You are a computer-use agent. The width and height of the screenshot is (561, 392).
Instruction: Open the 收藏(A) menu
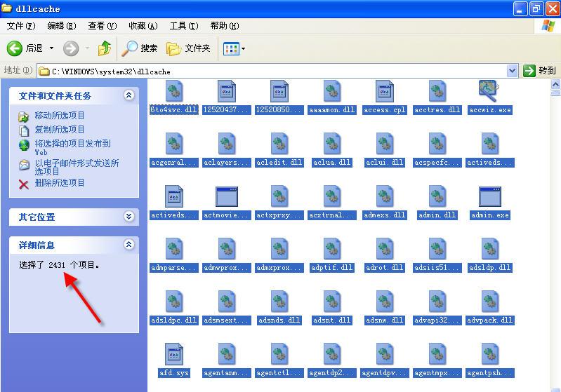pyautogui.click(x=143, y=26)
